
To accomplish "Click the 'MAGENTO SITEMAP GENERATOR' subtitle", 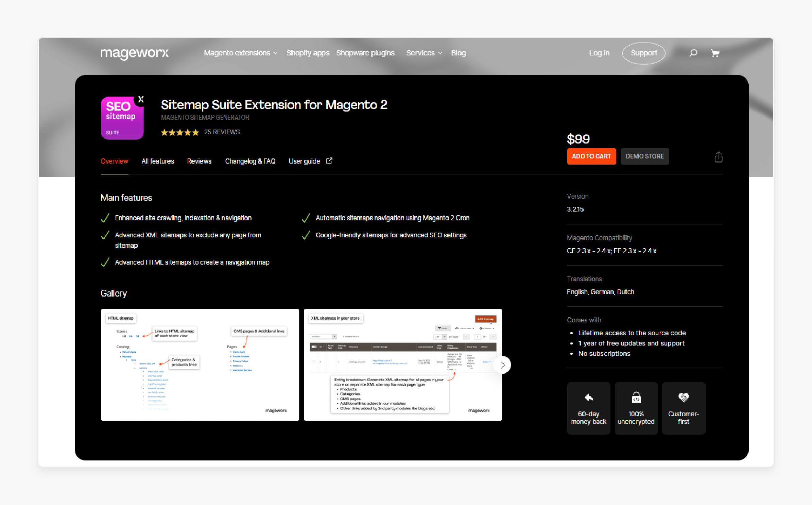I will (205, 118).
